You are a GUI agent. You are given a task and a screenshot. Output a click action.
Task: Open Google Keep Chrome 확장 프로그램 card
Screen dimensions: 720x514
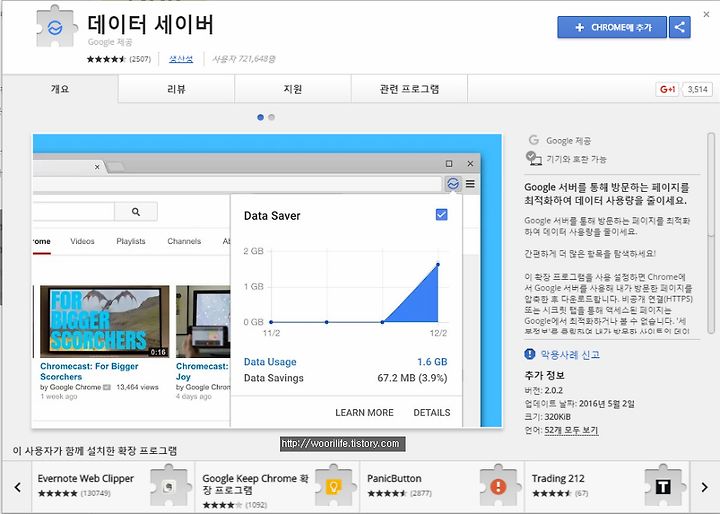(278, 486)
